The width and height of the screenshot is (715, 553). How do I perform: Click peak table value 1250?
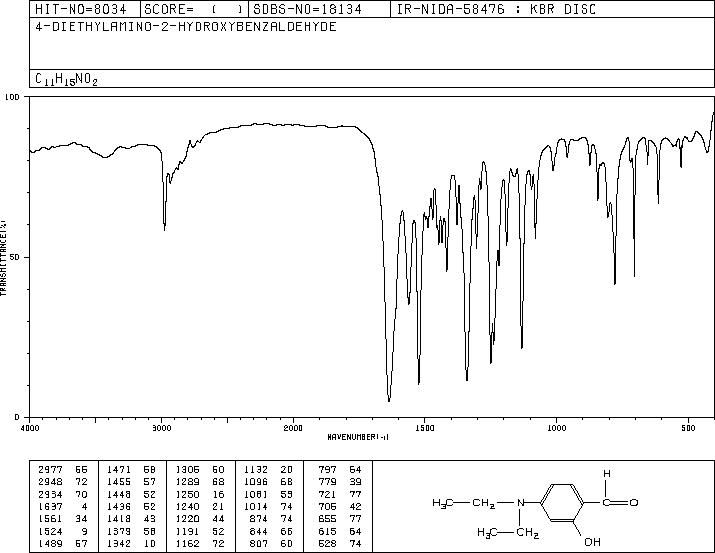187,494
